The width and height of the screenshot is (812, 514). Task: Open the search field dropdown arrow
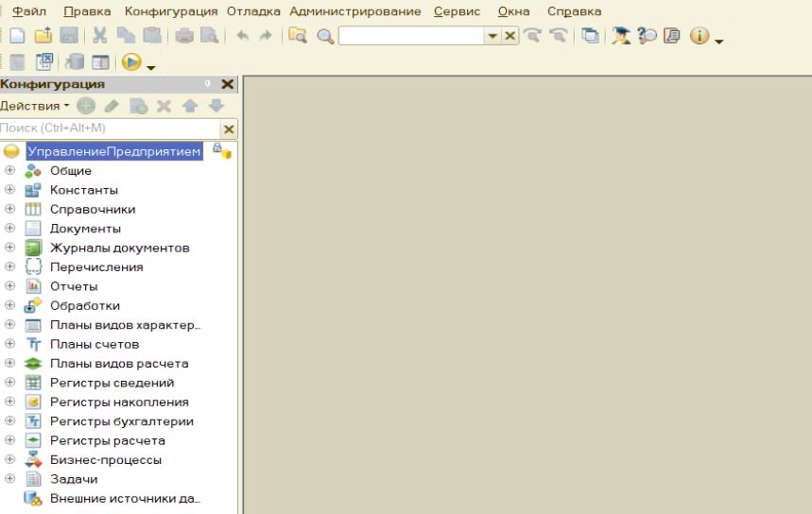click(492, 37)
